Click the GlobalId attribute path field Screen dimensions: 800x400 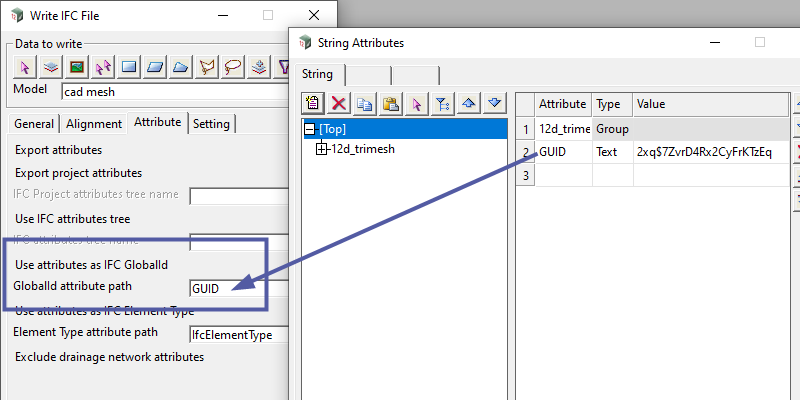tap(239, 289)
